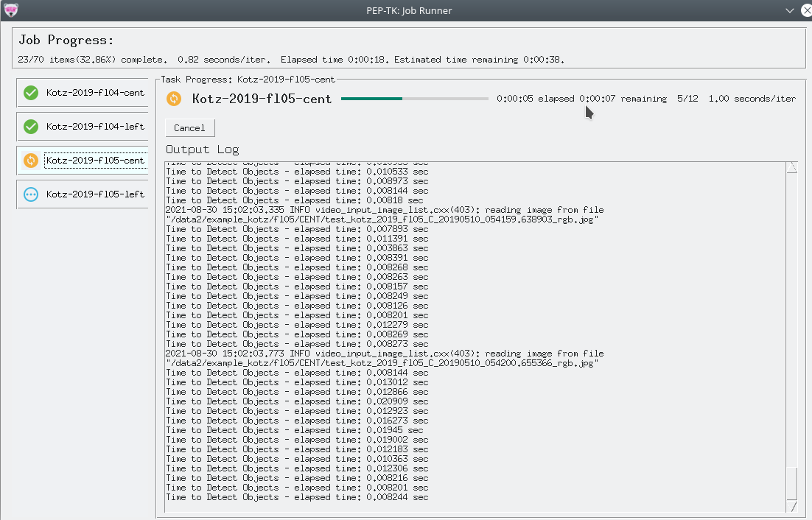Click the PEP-TK paw logo in the titlebar
The width and height of the screenshot is (812, 520).
click(x=10, y=10)
